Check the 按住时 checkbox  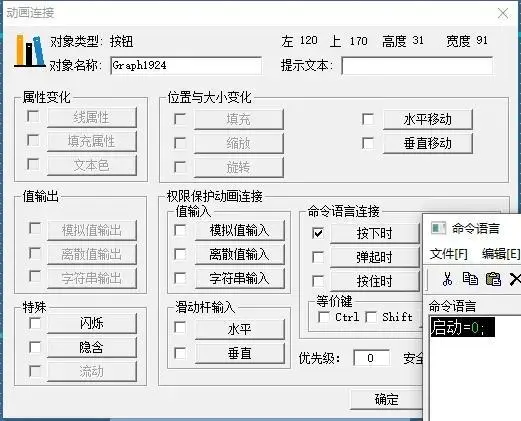[318, 281]
